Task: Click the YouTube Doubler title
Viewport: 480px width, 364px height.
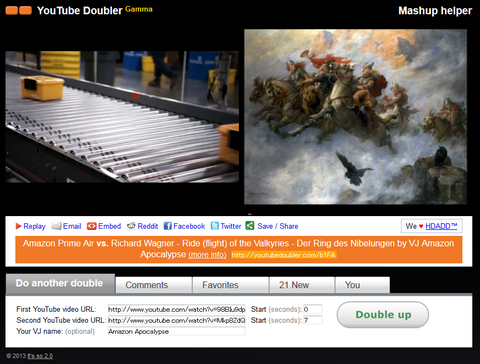Action: tap(80, 11)
